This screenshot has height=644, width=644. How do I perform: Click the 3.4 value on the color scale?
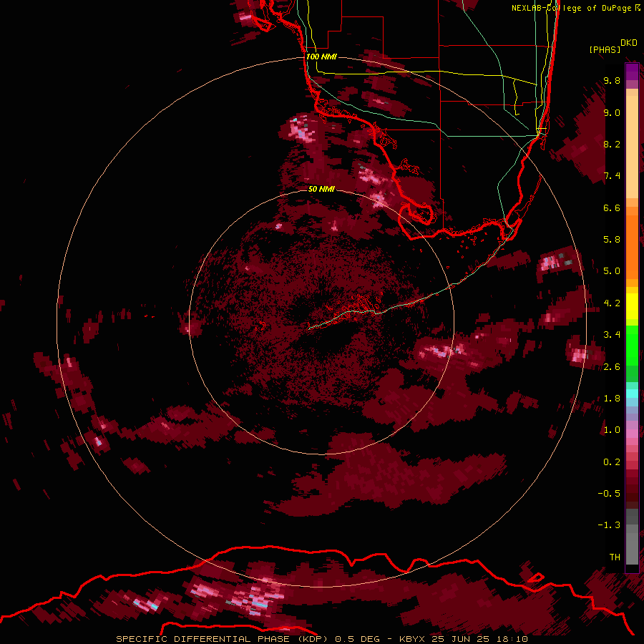coord(612,335)
